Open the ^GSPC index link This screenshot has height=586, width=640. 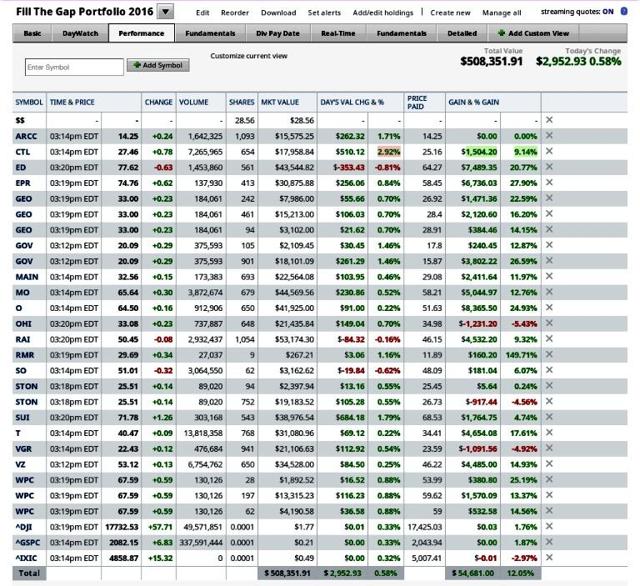(x=27, y=542)
